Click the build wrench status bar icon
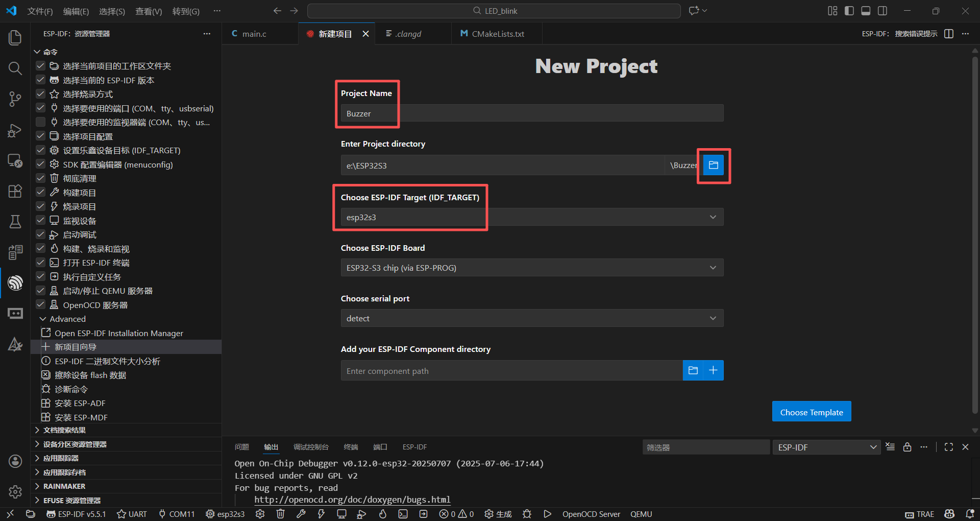The height and width of the screenshot is (521, 980). pyautogui.click(x=301, y=514)
